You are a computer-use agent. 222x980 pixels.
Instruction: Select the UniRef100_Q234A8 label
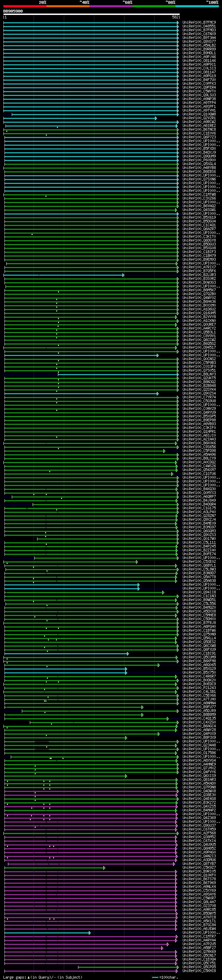pos(199,745)
